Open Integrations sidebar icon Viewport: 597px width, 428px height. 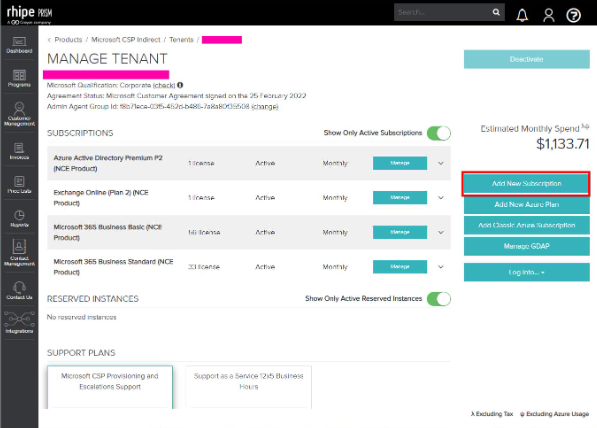click(19, 322)
